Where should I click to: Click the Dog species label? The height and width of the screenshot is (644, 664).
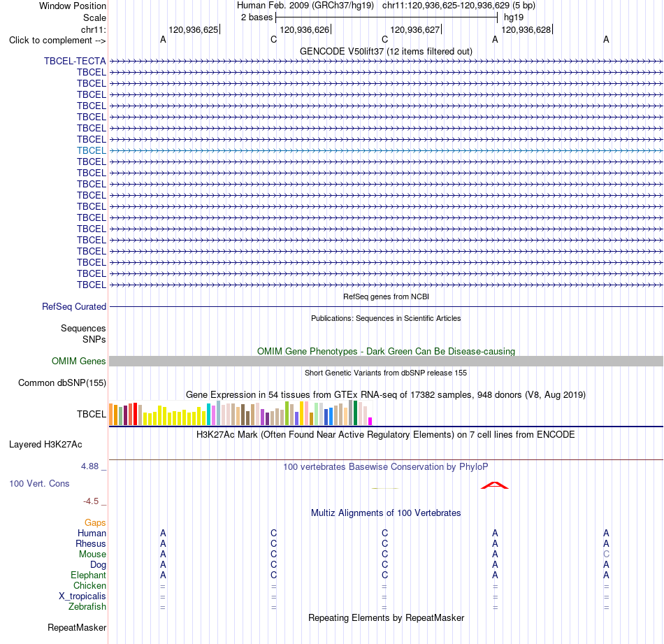99,565
